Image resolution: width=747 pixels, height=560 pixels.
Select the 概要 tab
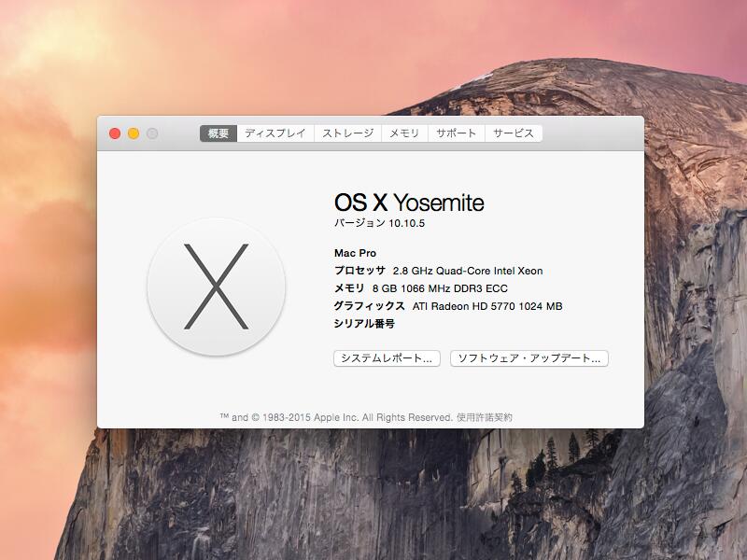(218, 133)
